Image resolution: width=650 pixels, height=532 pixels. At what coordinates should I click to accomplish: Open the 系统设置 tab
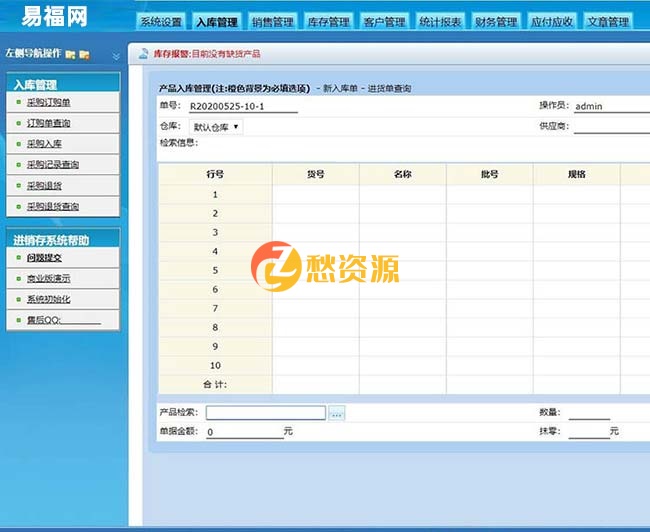pos(161,22)
